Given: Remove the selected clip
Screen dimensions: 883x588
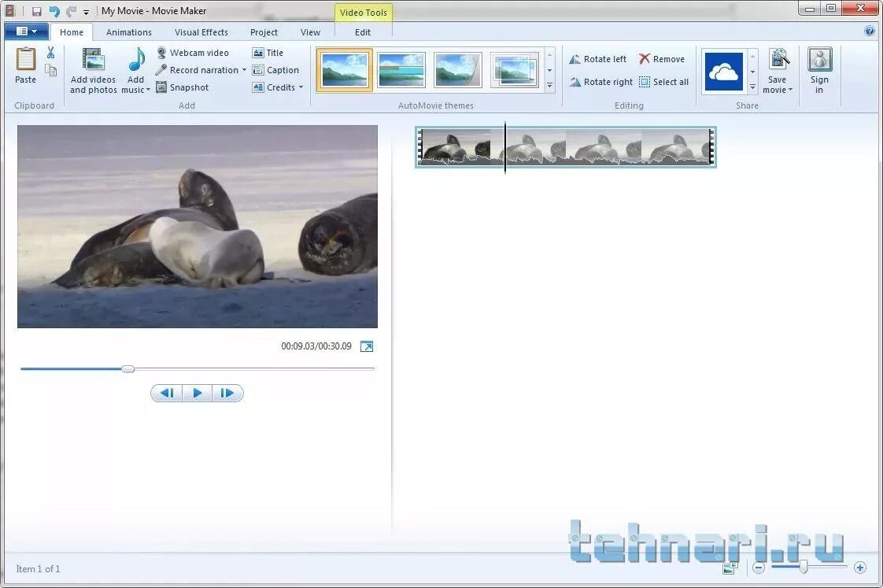Looking at the screenshot, I should [x=663, y=58].
